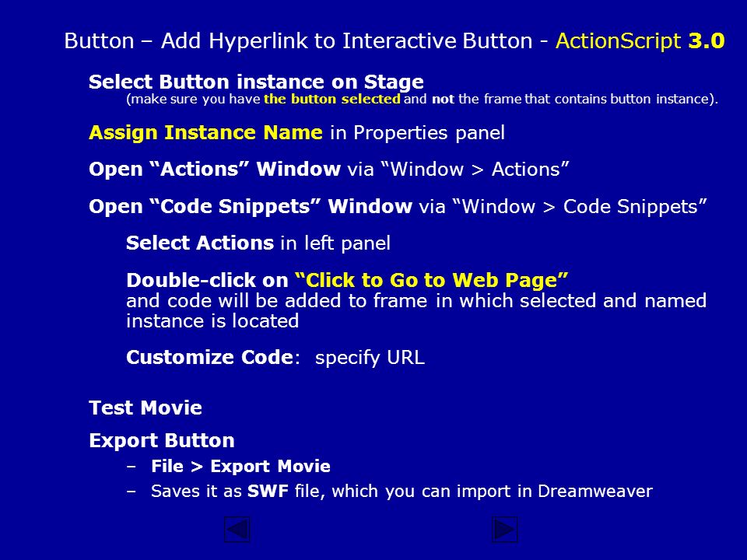Click yellow "Click to Go to Web Page" text
Image resolution: width=747 pixels, height=560 pixels.
point(432,281)
